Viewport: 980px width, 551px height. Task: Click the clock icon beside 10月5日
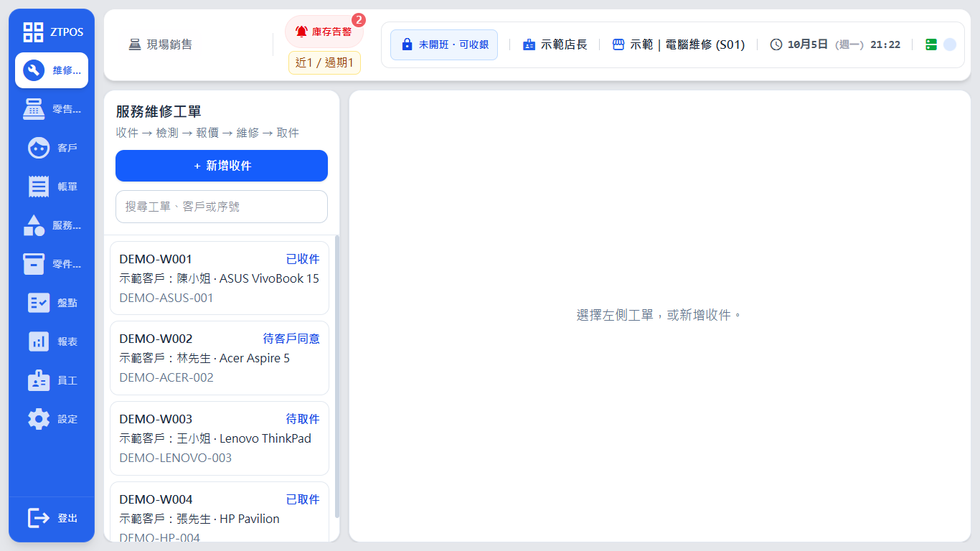(x=776, y=44)
